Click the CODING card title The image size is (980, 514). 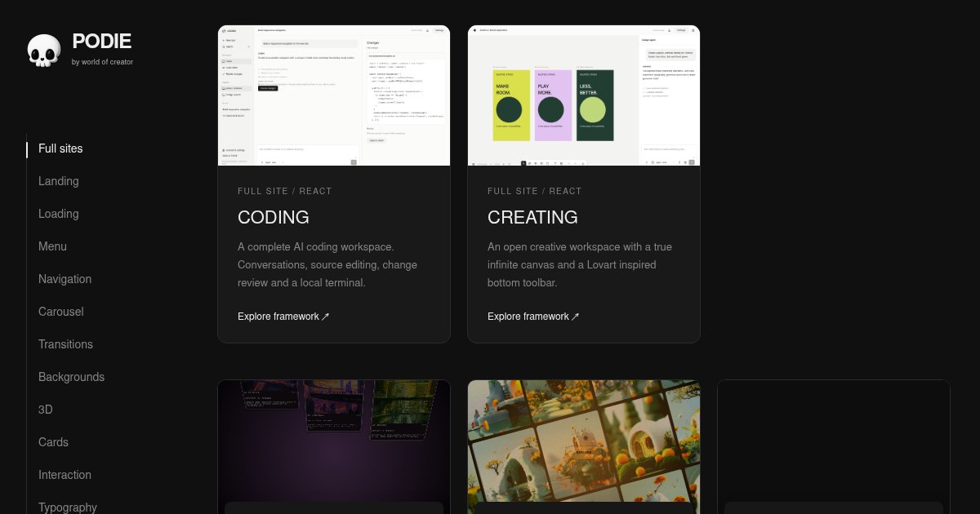pyautogui.click(x=274, y=217)
